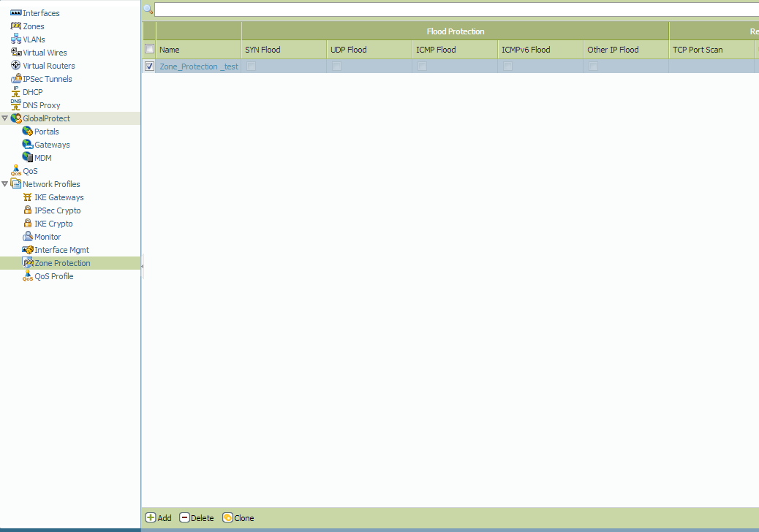Click the UDP Flood column header

[369, 50]
